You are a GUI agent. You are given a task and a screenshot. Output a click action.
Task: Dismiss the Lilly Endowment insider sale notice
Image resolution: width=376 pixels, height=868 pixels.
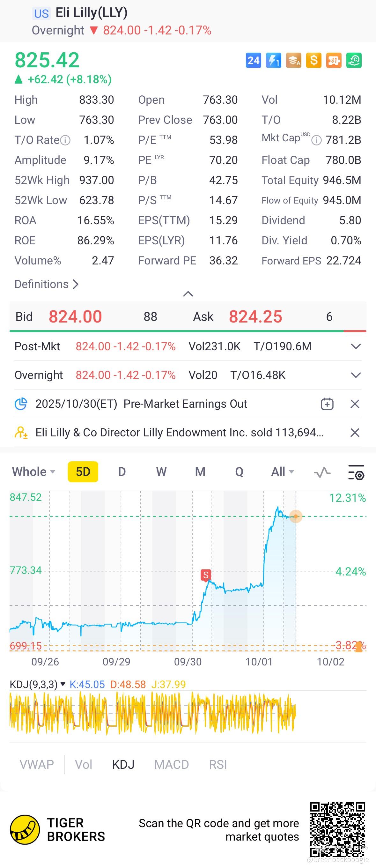[x=355, y=432]
